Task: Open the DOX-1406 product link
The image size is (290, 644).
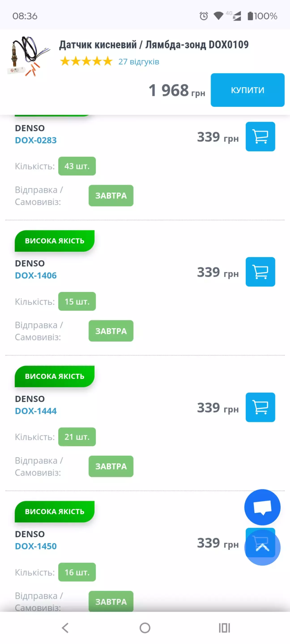Action: 36,275
